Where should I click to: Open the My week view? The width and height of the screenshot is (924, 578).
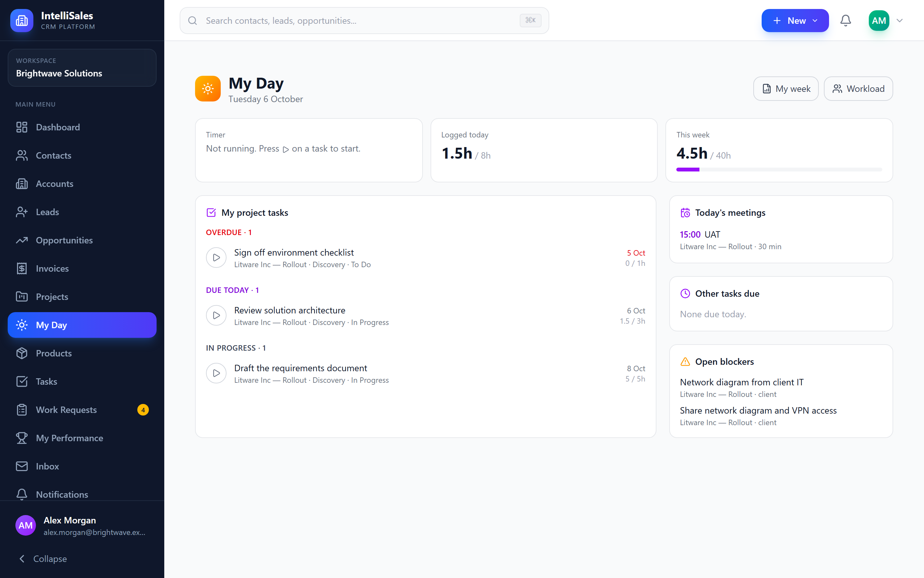pyautogui.click(x=786, y=89)
